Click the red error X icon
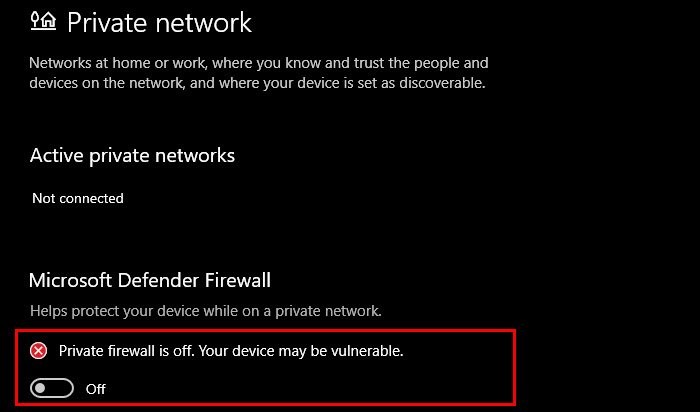The image size is (700, 412). tap(39, 350)
